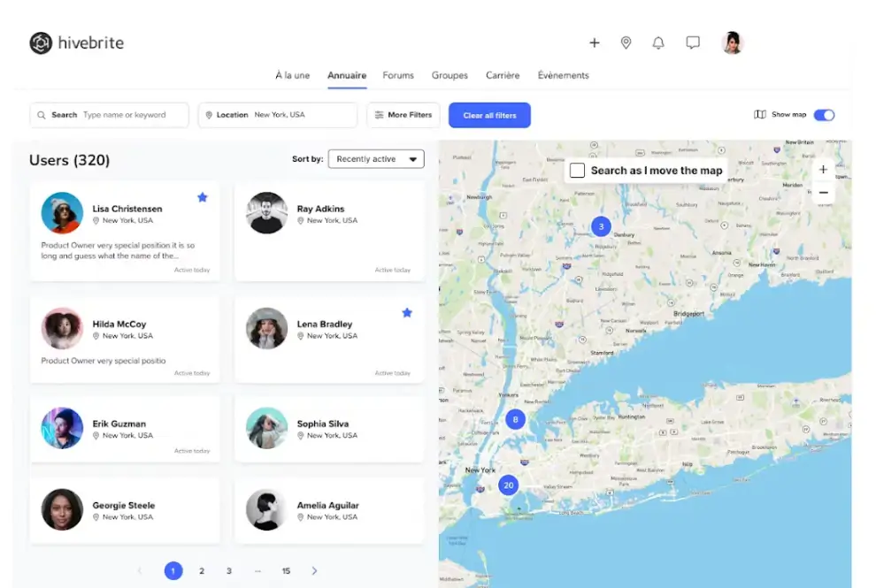Open the messages chat icon
The height and width of the screenshot is (588, 876).
692,42
